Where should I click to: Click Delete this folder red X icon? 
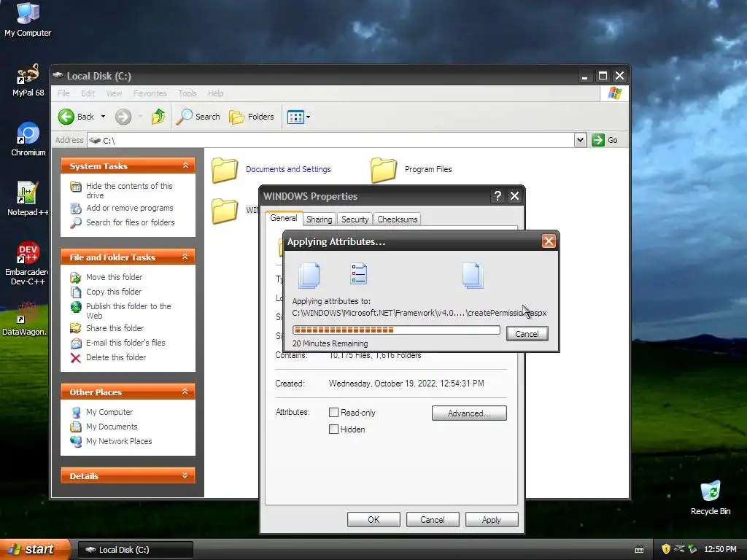pos(76,357)
